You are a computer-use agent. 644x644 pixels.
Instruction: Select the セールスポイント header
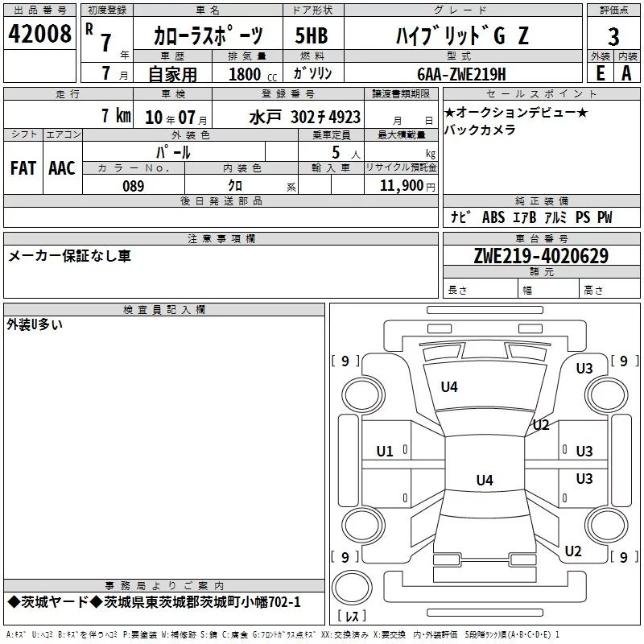coord(541,93)
